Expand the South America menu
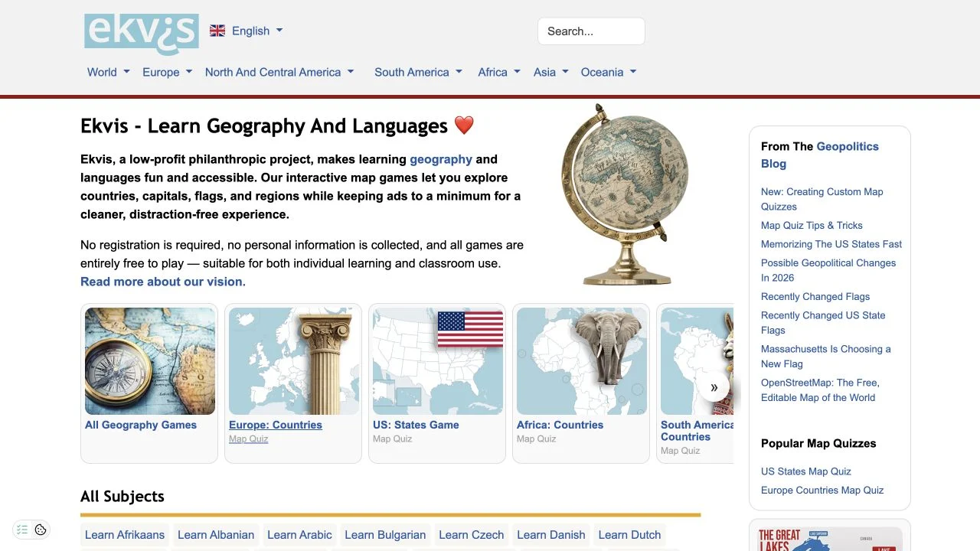Viewport: 980px width, 551px height. [x=418, y=72]
